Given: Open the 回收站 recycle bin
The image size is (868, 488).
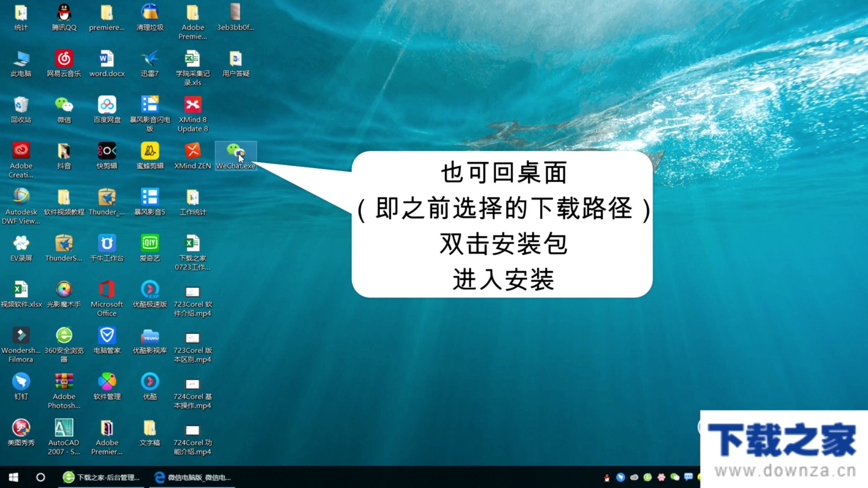Looking at the screenshot, I should (21, 109).
